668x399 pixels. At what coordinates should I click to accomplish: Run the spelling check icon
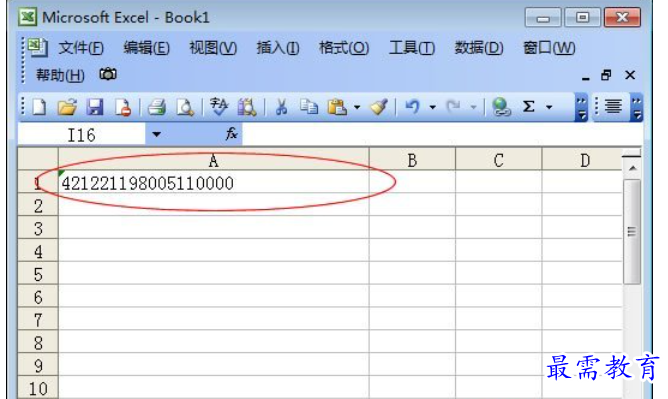coord(219,107)
